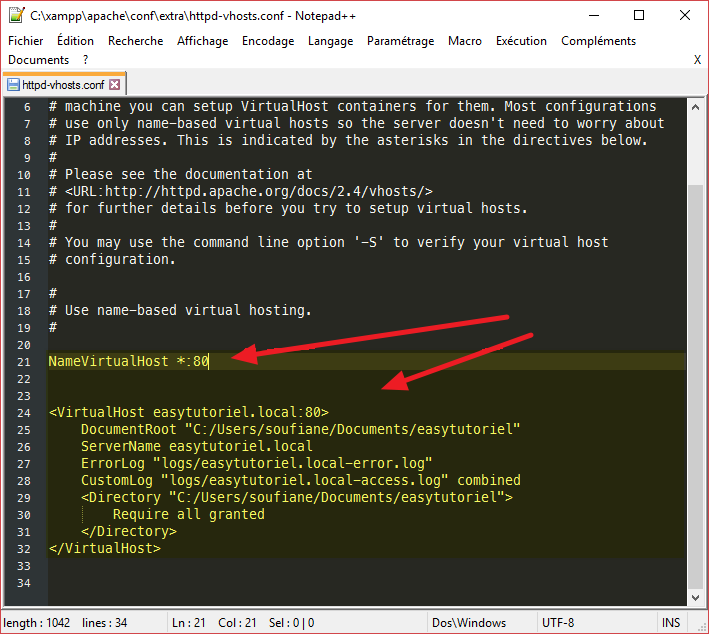This screenshot has width=709, height=634.
Task: Close the Notepad++ window
Action: (685, 15)
